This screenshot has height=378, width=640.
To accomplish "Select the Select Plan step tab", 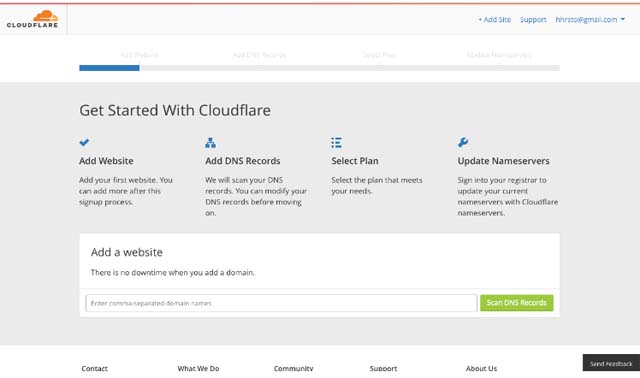I will click(380, 55).
